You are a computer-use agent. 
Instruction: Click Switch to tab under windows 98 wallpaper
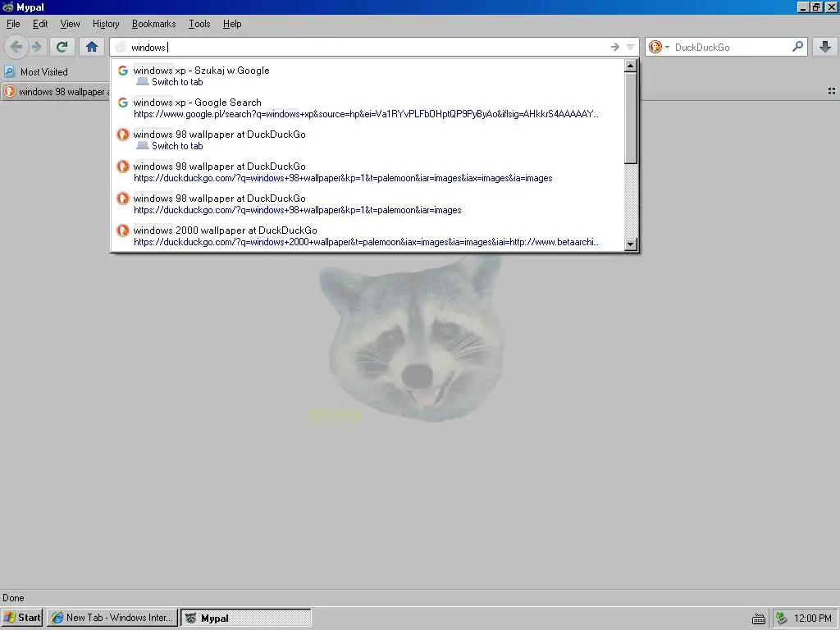177,146
